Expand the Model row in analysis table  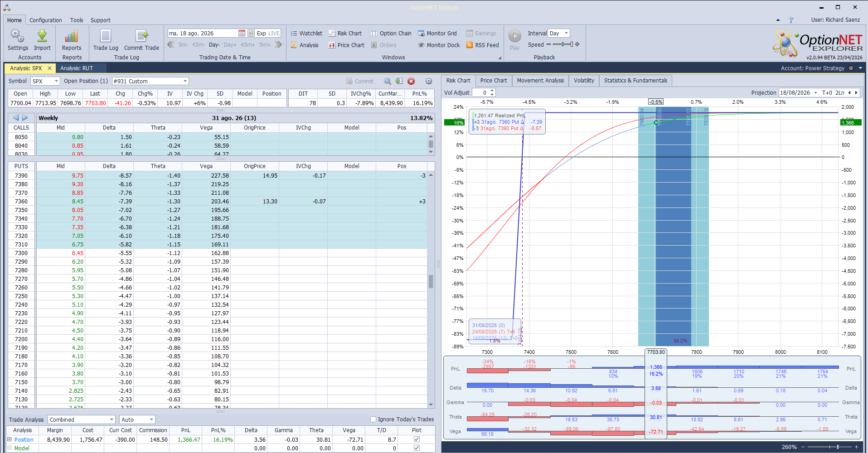pos(9,448)
